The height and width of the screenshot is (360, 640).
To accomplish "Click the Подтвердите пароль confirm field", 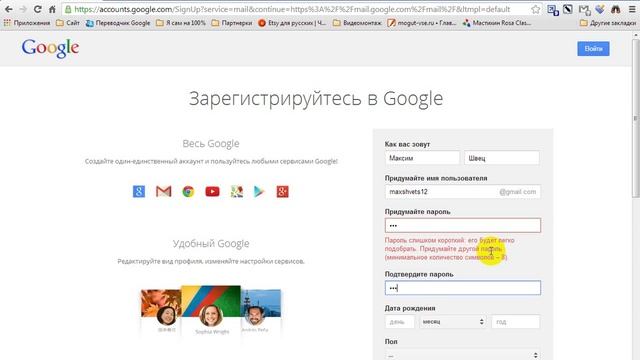I will coord(462,288).
